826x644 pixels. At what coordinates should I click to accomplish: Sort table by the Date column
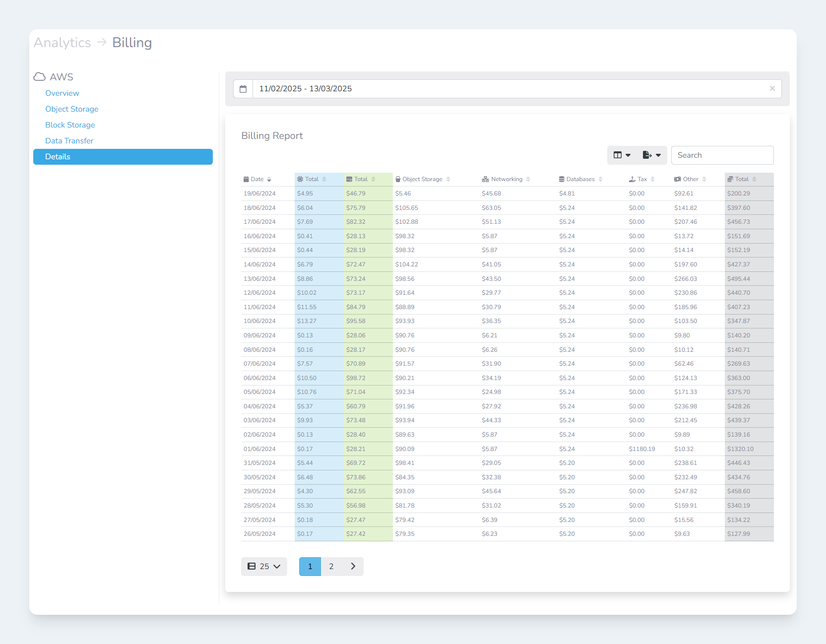[x=257, y=179]
